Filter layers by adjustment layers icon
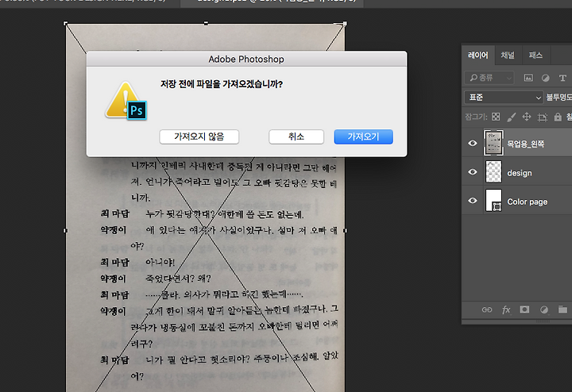 point(545,78)
